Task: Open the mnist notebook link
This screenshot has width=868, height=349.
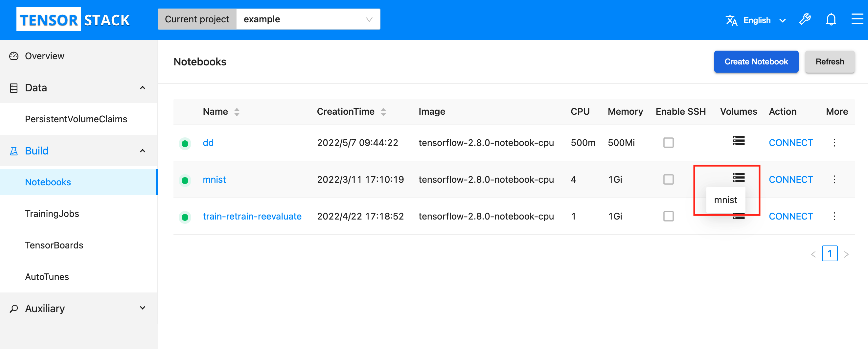Action: coord(214,179)
